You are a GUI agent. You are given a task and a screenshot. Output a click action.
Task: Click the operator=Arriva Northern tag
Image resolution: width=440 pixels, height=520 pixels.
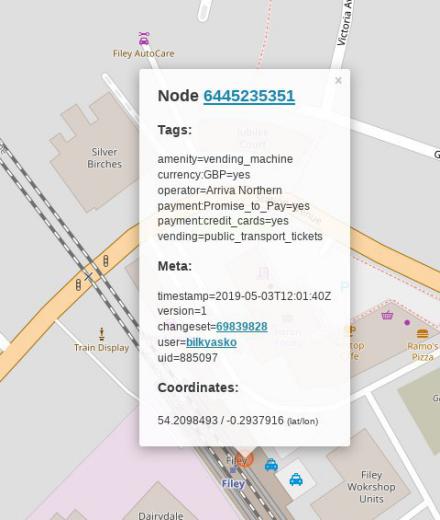pos(220,190)
